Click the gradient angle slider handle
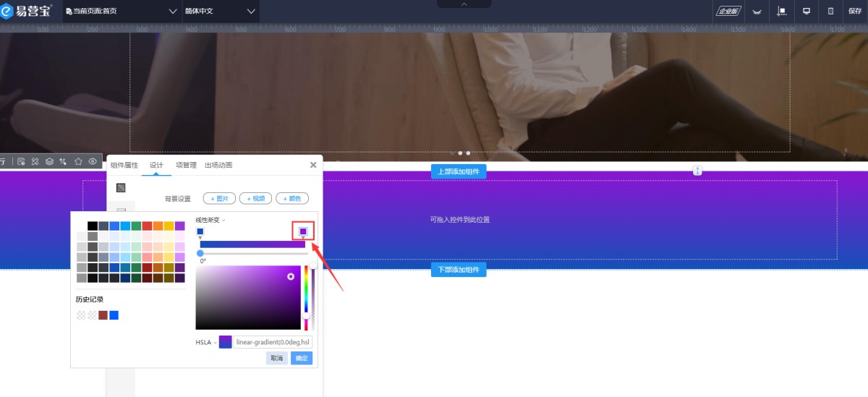The width and height of the screenshot is (868, 397). coord(200,253)
